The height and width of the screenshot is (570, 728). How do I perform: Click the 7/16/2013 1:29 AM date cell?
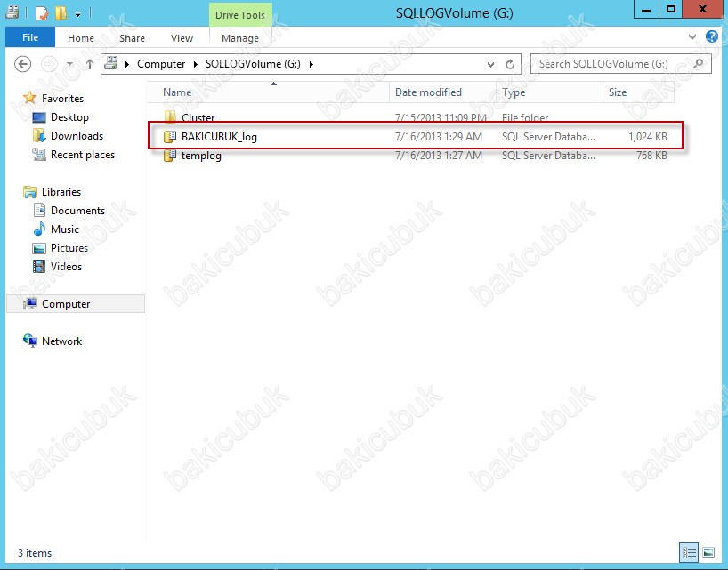pyautogui.click(x=438, y=137)
